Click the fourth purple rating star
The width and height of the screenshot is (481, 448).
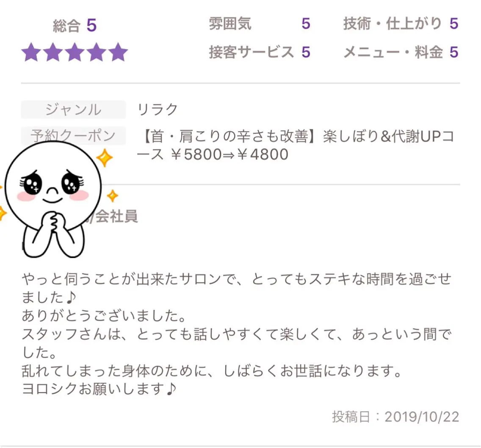[96, 52]
